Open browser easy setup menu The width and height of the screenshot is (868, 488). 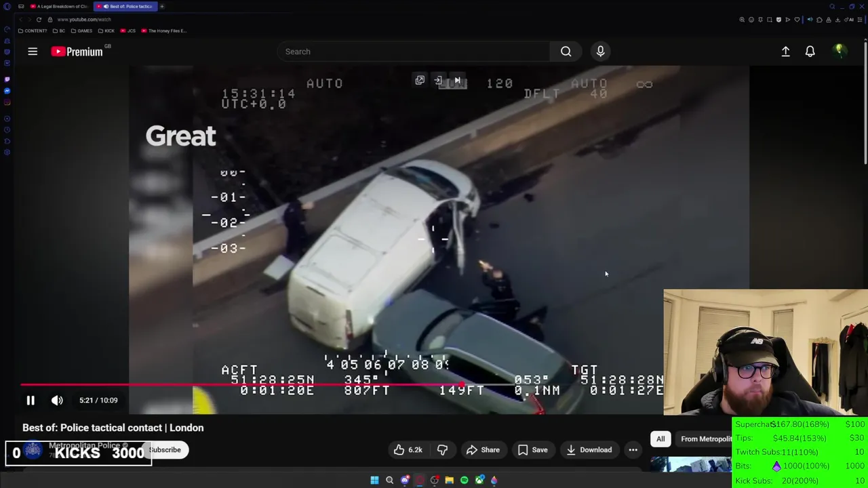(x=860, y=20)
